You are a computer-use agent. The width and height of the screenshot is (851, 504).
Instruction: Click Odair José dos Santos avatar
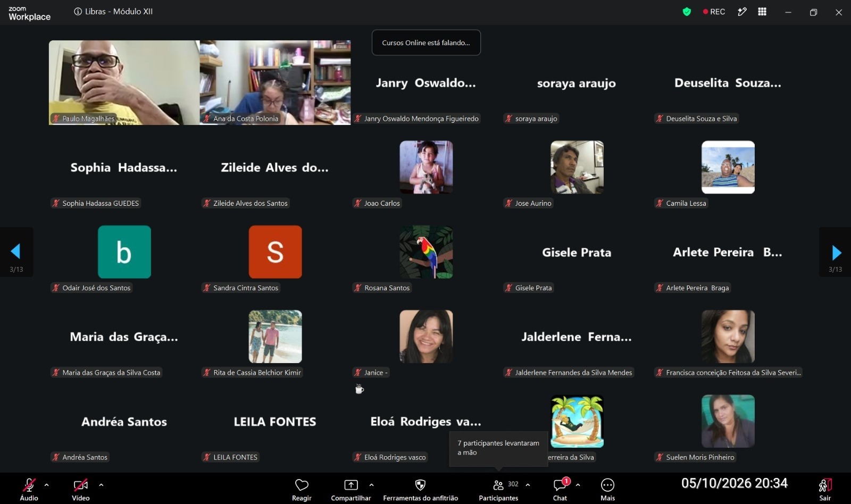pyautogui.click(x=124, y=252)
